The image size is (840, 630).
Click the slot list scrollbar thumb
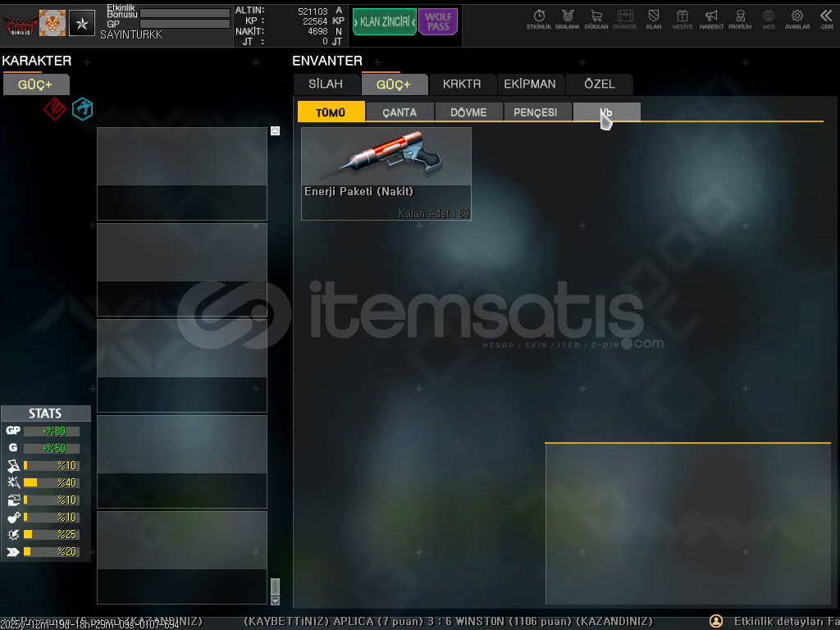click(x=275, y=587)
